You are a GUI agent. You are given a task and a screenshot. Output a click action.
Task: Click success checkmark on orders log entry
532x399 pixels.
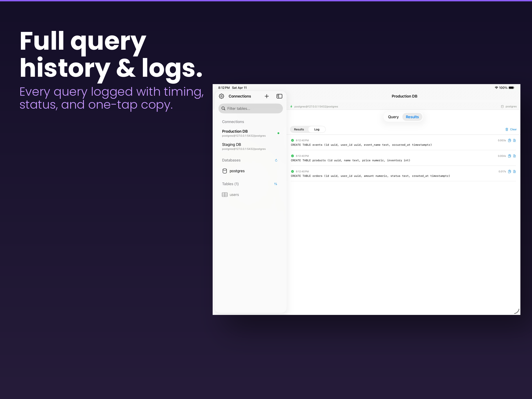point(292,171)
